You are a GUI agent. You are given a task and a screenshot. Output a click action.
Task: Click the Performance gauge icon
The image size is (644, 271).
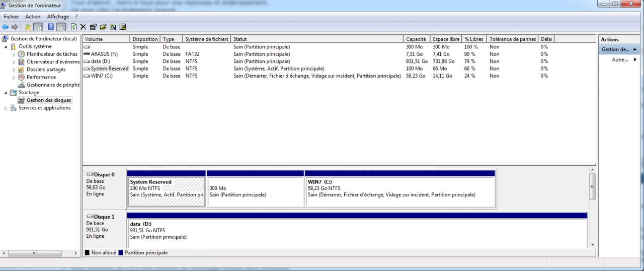22,77
